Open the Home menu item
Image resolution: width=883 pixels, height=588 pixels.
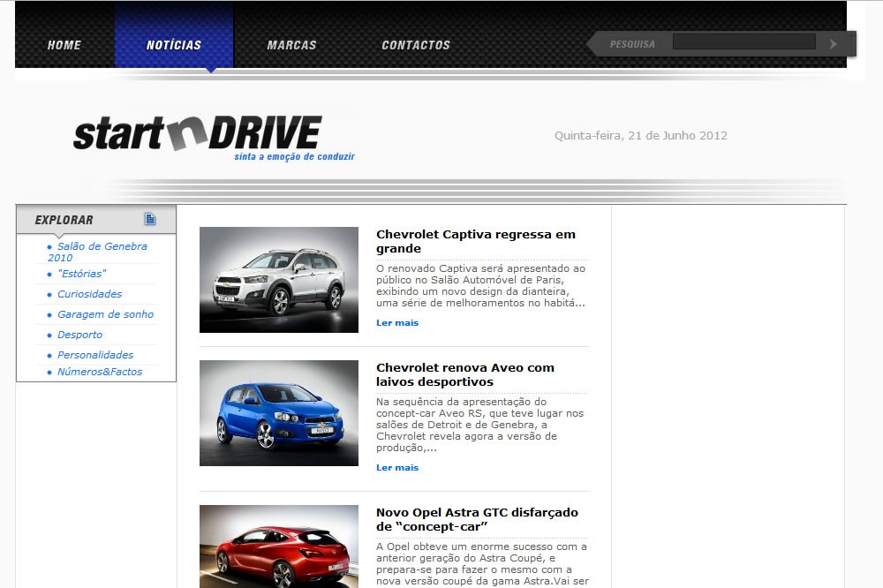click(64, 45)
